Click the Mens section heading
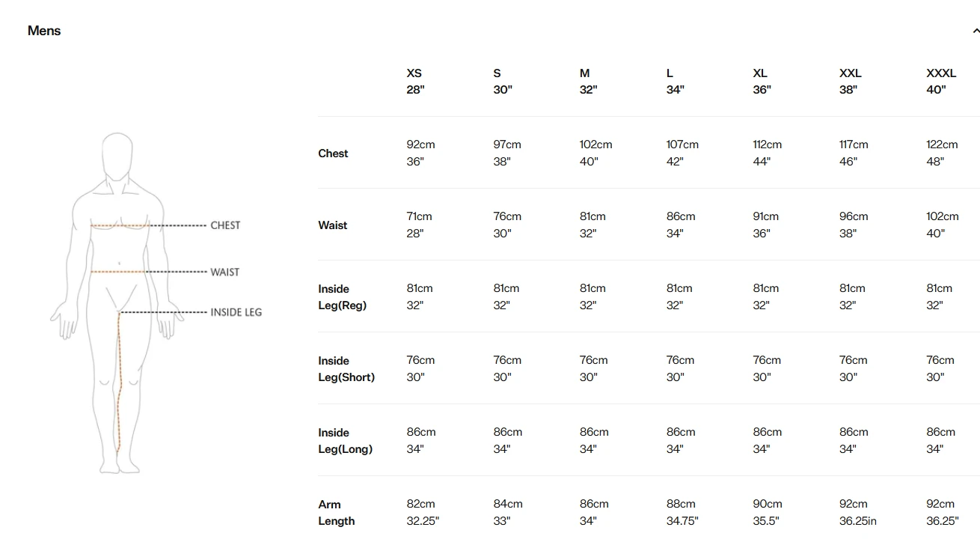 pyautogui.click(x=44, y=31)
